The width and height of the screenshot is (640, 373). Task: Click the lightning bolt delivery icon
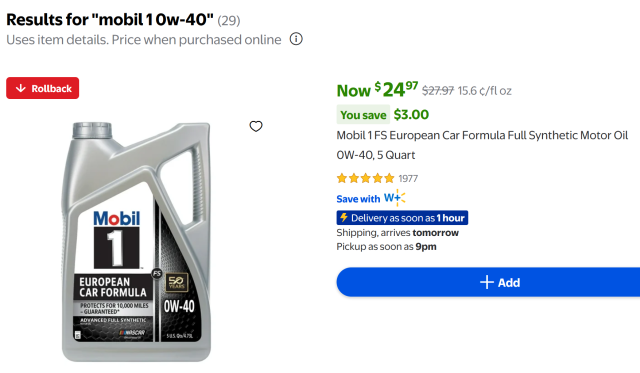(344, 218)
